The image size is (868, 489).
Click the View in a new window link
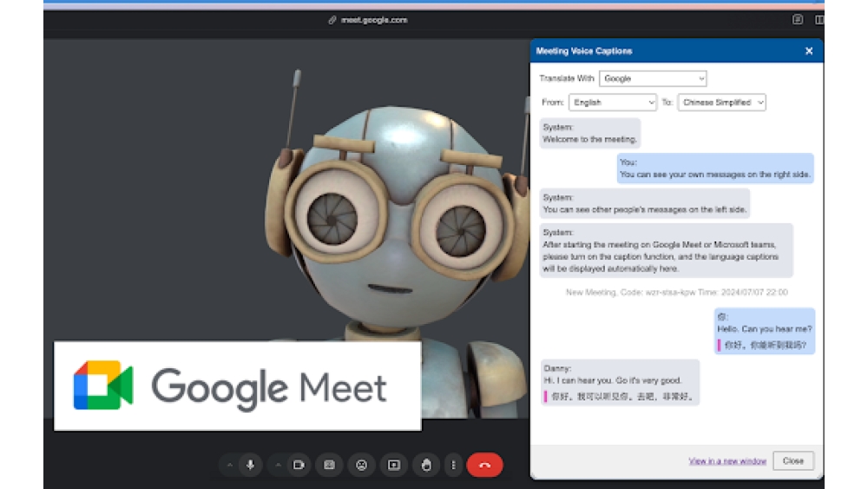(x=727, y=460)
